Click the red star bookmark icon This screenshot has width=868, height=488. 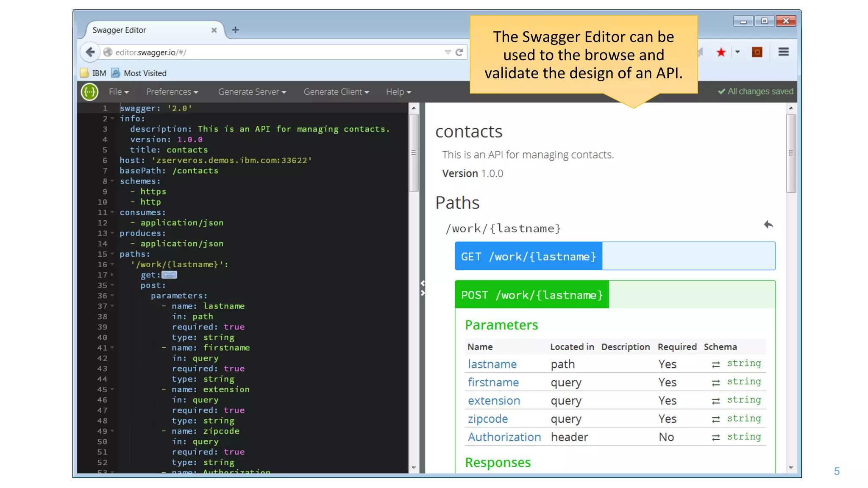coord(721,52)
